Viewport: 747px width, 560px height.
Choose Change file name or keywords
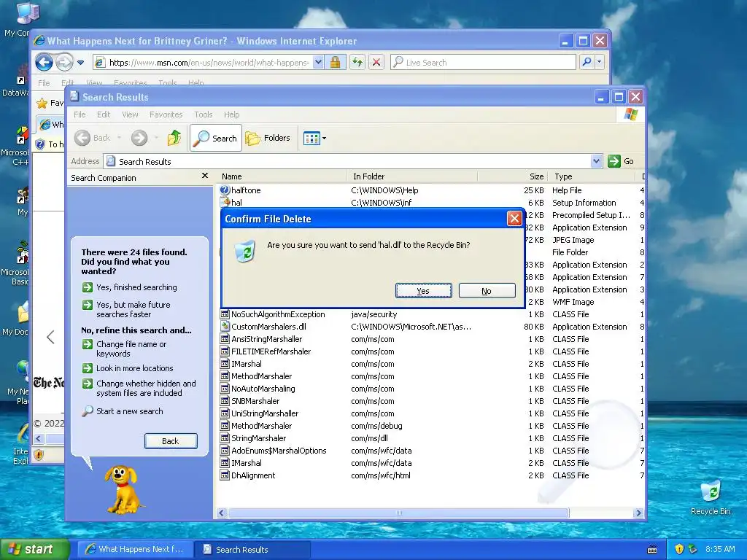125,349
